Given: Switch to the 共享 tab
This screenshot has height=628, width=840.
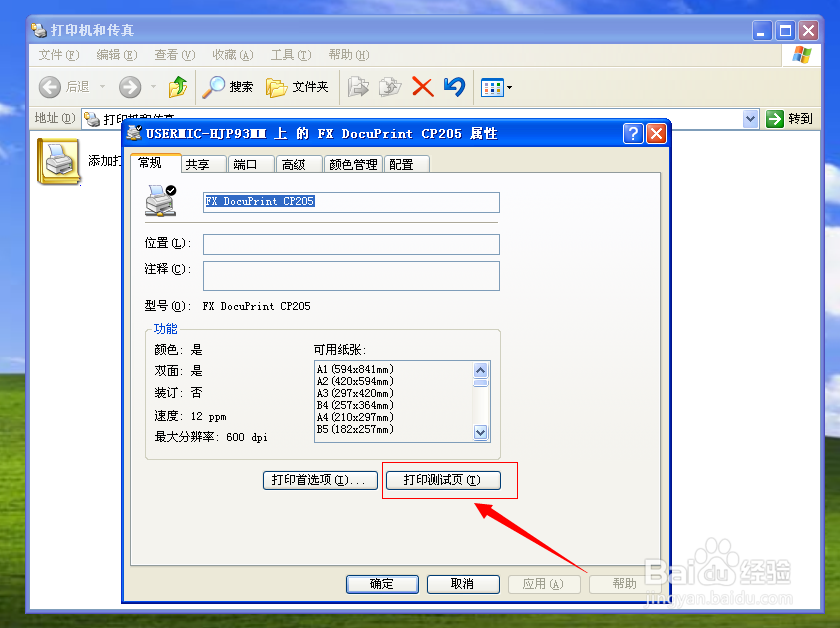Looking at the screenshot, I should pos(204,165).
